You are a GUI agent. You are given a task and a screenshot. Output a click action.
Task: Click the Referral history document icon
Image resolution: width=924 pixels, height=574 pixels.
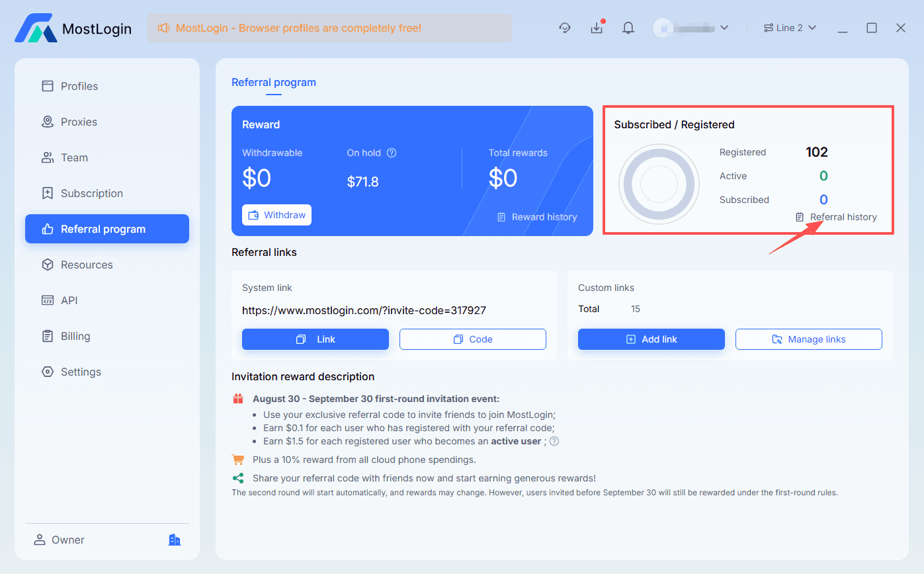point(800,217)
